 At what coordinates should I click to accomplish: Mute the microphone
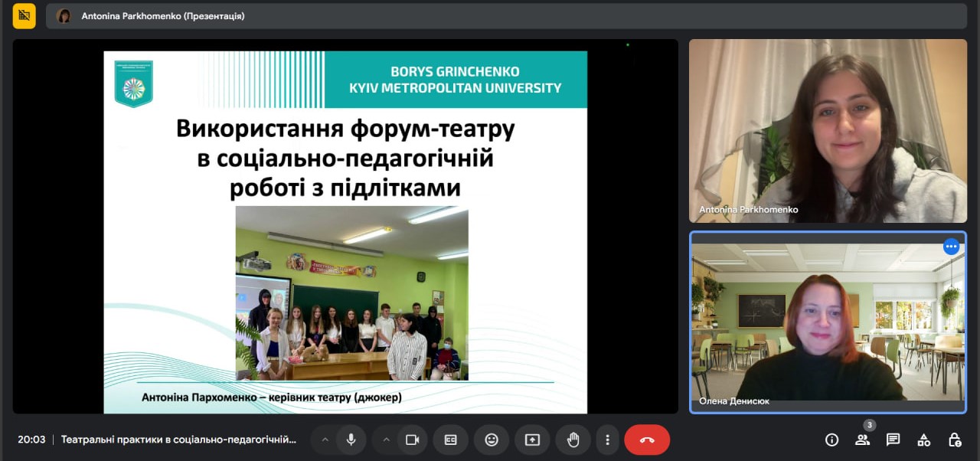click(x=351, y=440)
